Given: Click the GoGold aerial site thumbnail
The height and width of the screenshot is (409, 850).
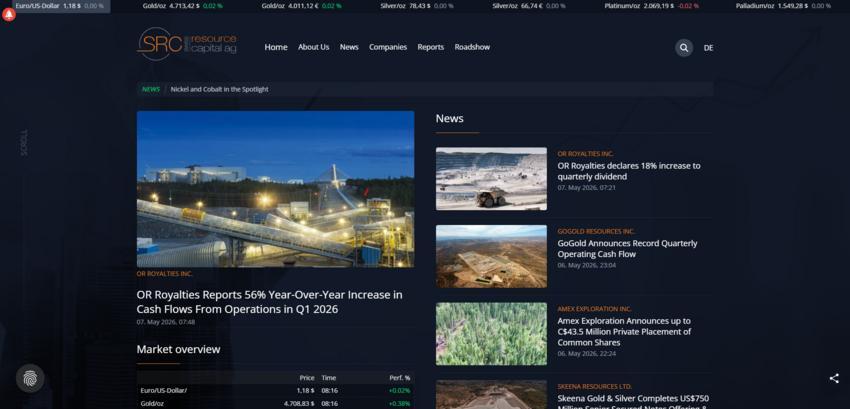Looking at the screenshot, I should 491,256.
